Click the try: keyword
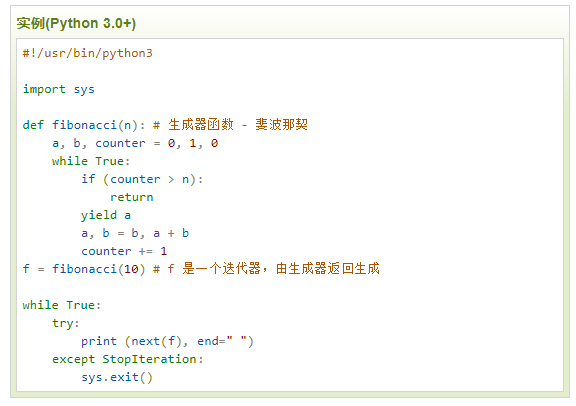 click(x=66, y=323)
